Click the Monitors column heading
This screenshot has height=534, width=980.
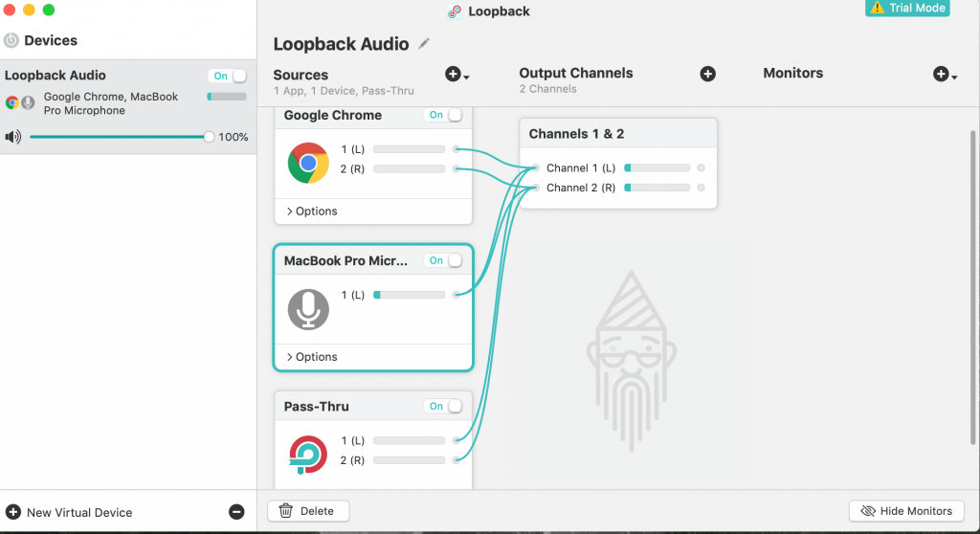tap(792, 73)
